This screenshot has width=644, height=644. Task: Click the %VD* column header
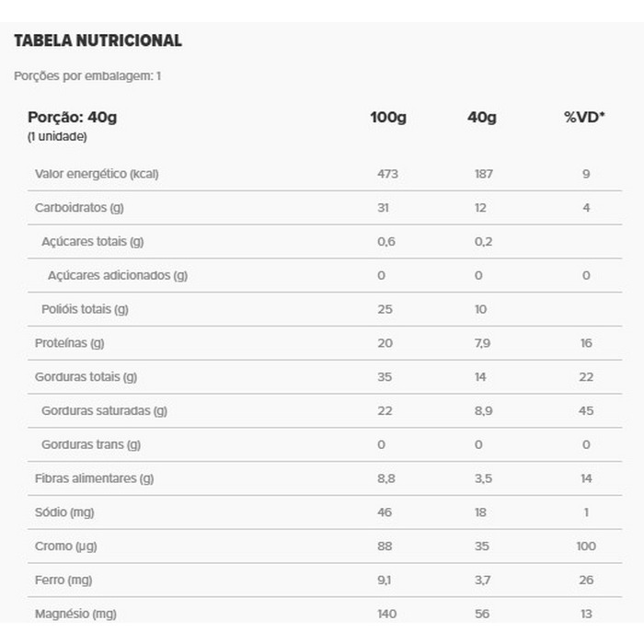tap(584, 118)
